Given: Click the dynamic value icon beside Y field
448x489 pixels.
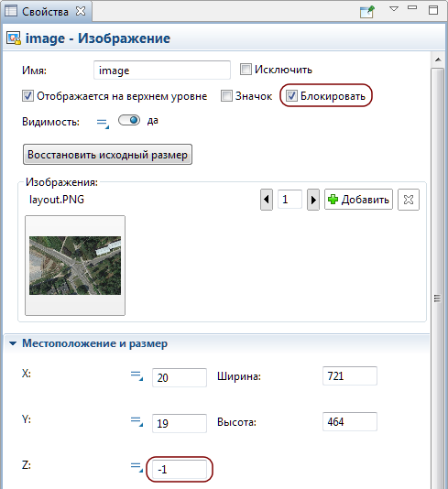Looking at the screenshot, I should [x=137, y=421].
